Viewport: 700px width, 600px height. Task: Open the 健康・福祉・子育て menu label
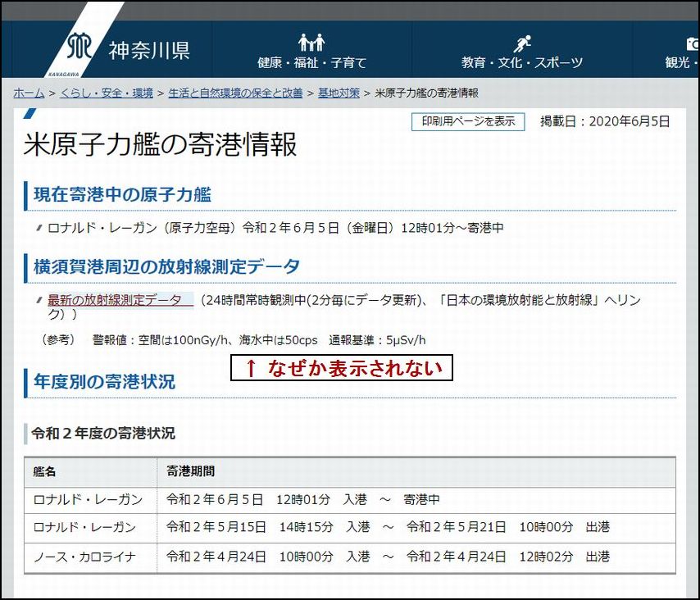click(311, 62)
